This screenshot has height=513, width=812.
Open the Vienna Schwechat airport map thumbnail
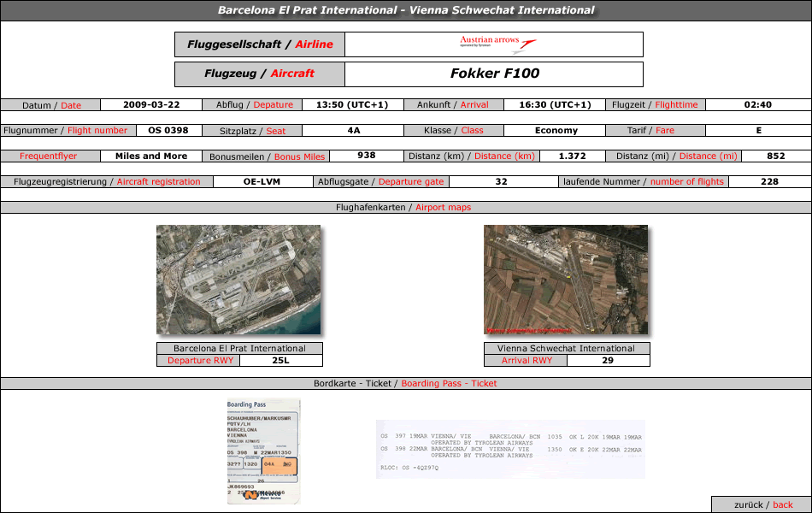coord(566,280)
